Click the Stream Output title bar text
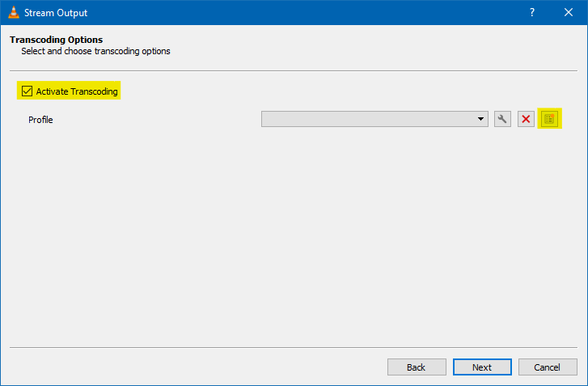Viewport: 588px width, 386px height. coord(57,13)
